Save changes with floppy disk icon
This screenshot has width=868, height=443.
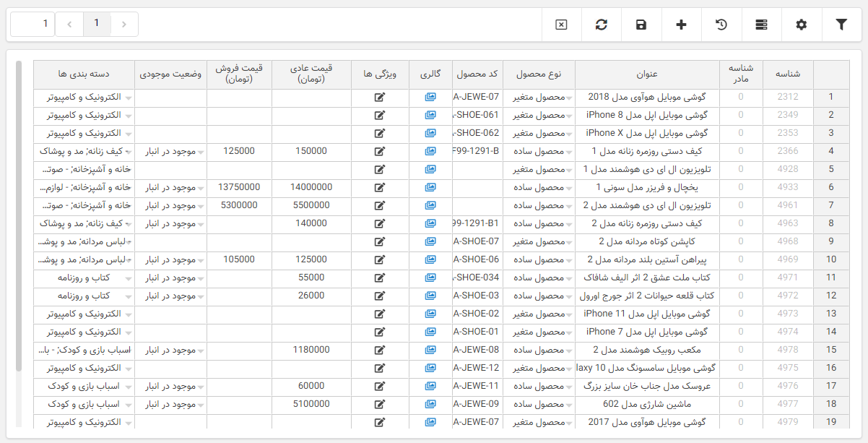641,25
